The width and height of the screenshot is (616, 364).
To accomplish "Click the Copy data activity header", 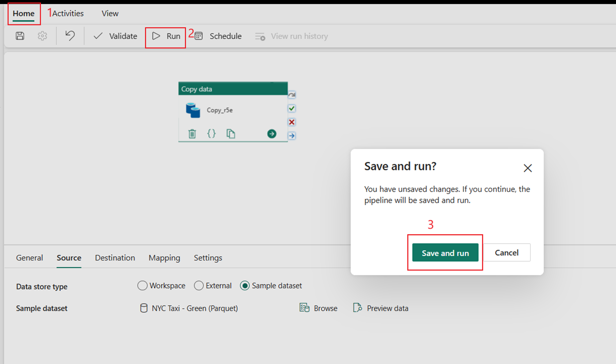I will (x=233, y=89).
